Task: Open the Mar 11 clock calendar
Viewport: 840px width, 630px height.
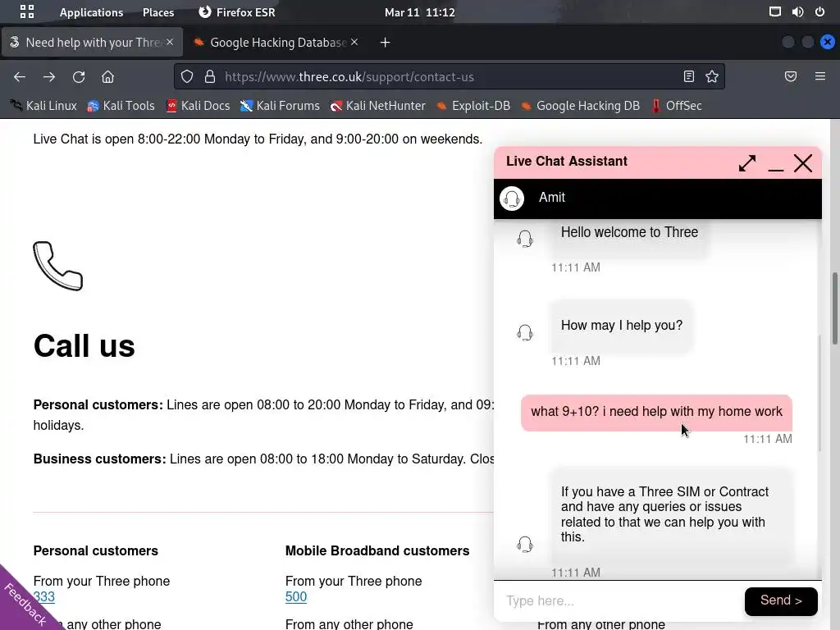Action: point(419,12)
